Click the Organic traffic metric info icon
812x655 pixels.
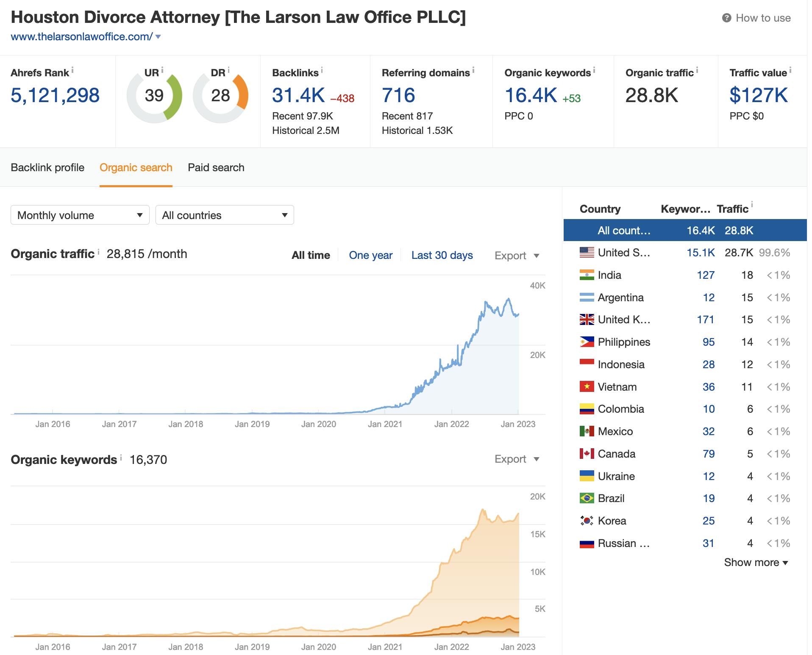tap(697, 70)
